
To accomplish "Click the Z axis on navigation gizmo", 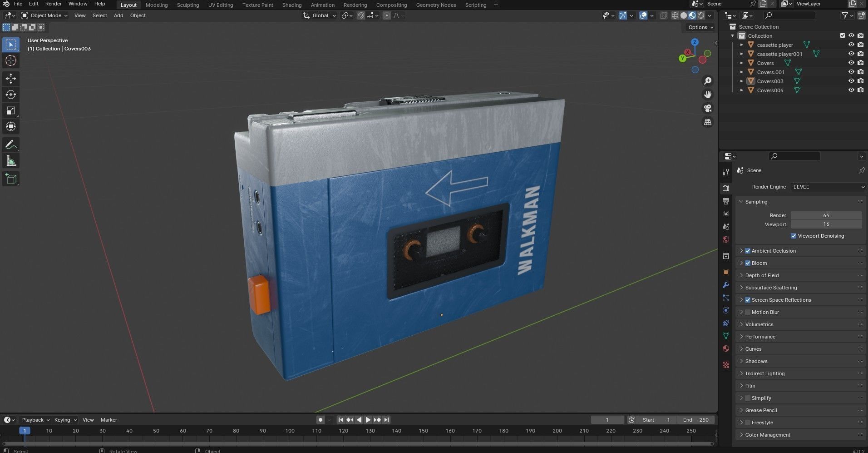I will [x=695, y=42].
